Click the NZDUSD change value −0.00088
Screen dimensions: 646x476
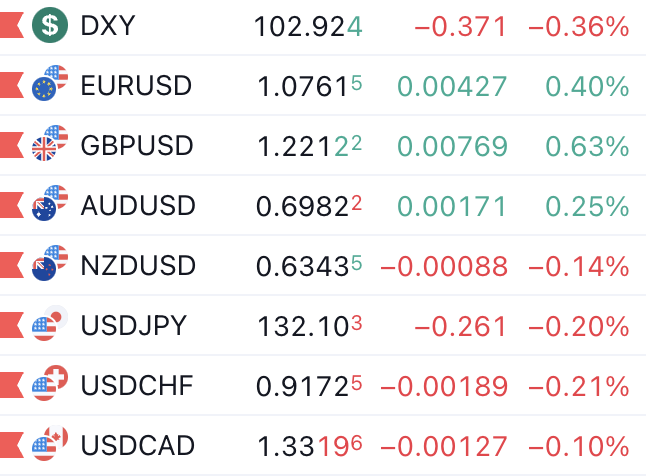pyautogui.click(x=444, y=267)
